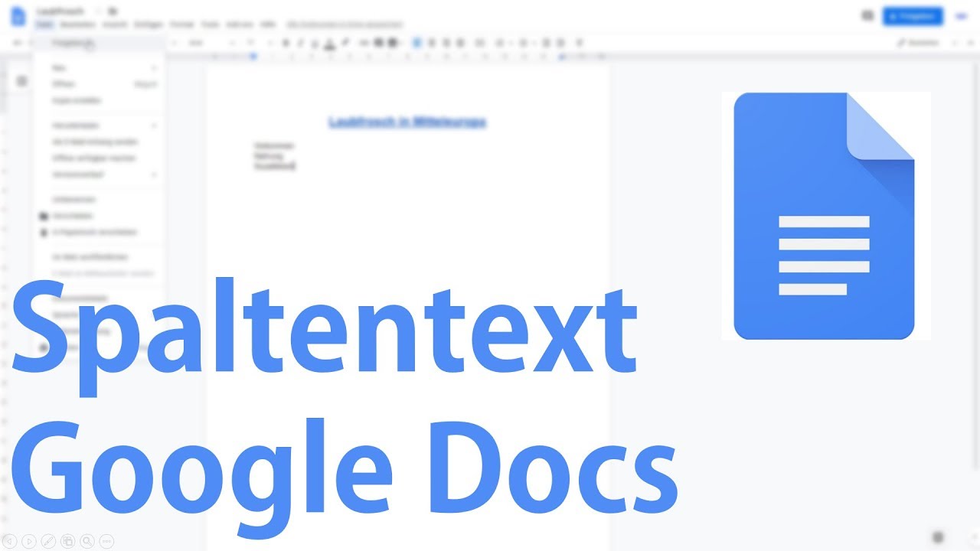Open the Google Docs home icon
Image resolution: width=980 pixels, height=551 pixels.
pyautogui.click(x=19, y=16)
